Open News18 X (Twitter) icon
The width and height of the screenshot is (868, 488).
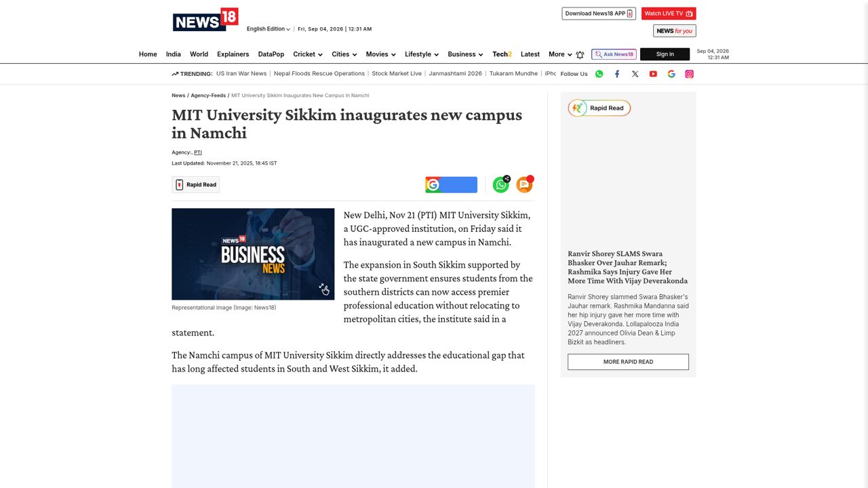coord(635,74)
